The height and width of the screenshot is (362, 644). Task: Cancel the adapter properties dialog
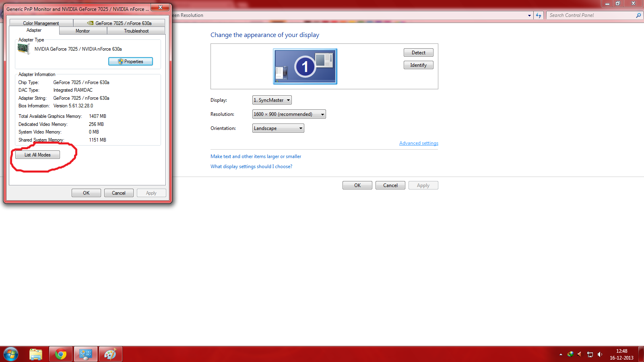pos(119,193)
